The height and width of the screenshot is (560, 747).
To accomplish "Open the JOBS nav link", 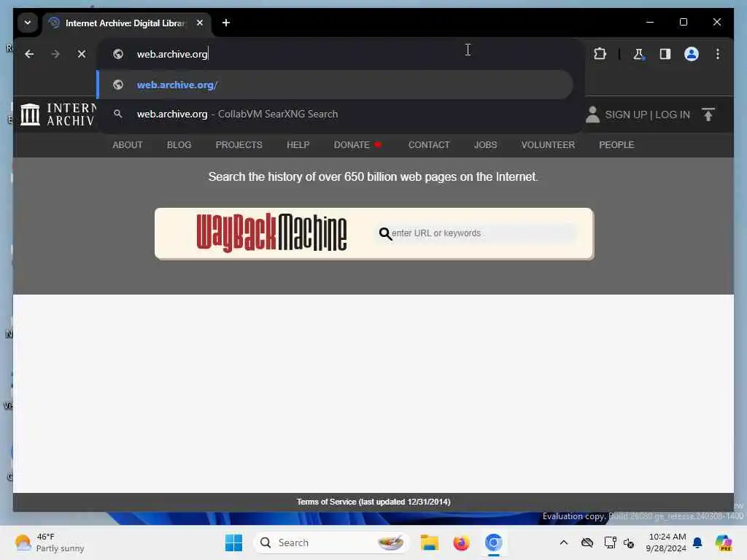I will click(485, 145).
